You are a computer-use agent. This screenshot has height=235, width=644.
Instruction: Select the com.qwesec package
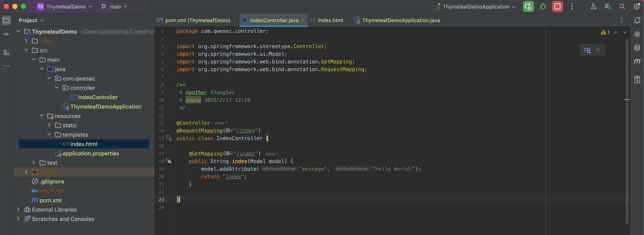[x=79, y=78]
